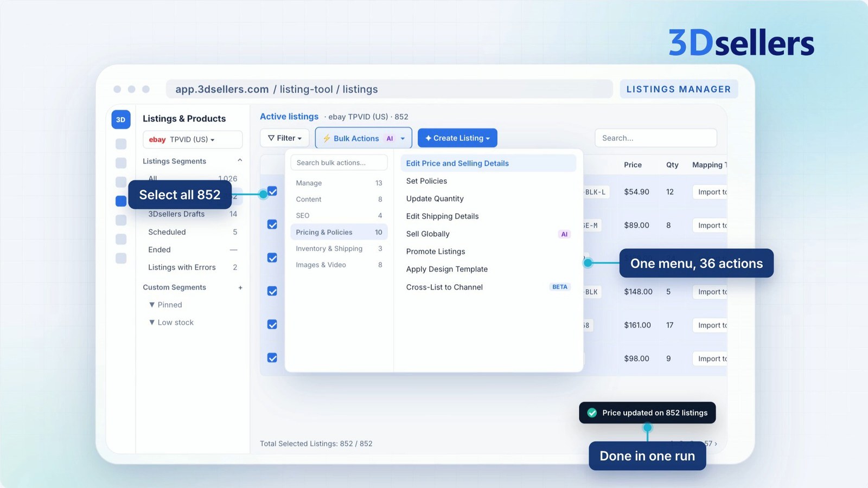Select the SEO bulk action category
The image size is (868, 488).
point(339,216)
